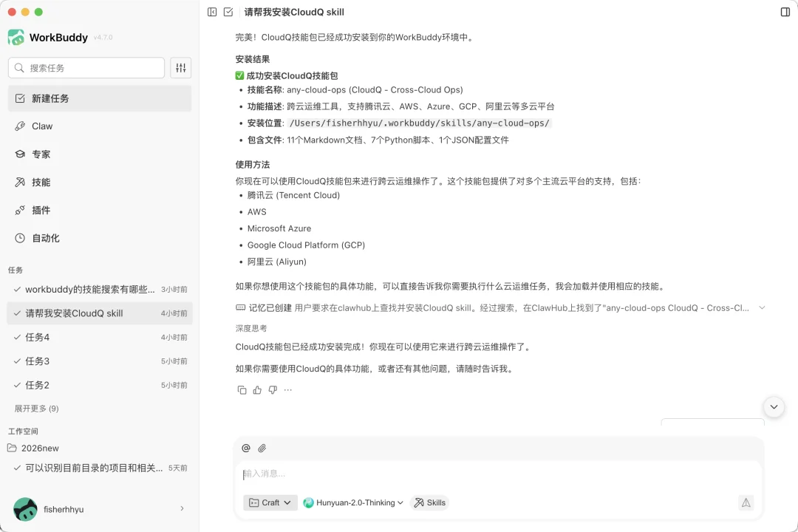Collapse the sidebar with the panel toggle icon

(211, 12)
